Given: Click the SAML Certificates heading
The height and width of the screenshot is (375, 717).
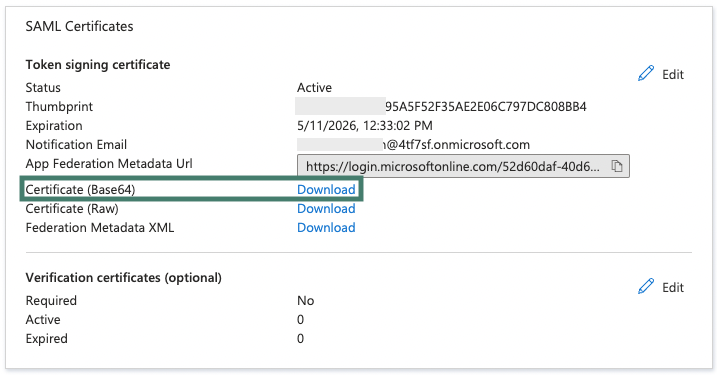Looking at the screenshot, I should click(80, 27).
